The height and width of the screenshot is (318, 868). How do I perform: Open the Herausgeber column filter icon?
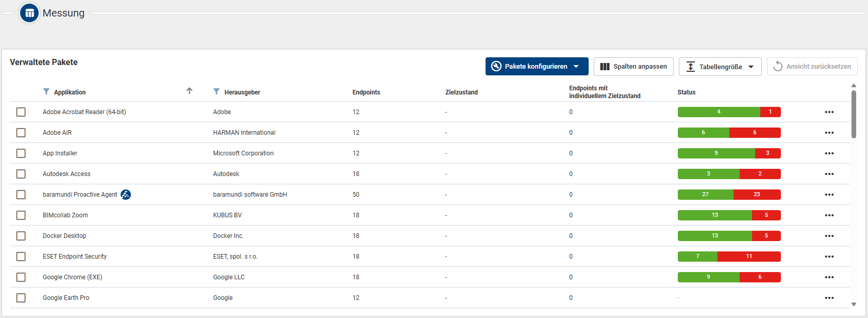[216, 91]
